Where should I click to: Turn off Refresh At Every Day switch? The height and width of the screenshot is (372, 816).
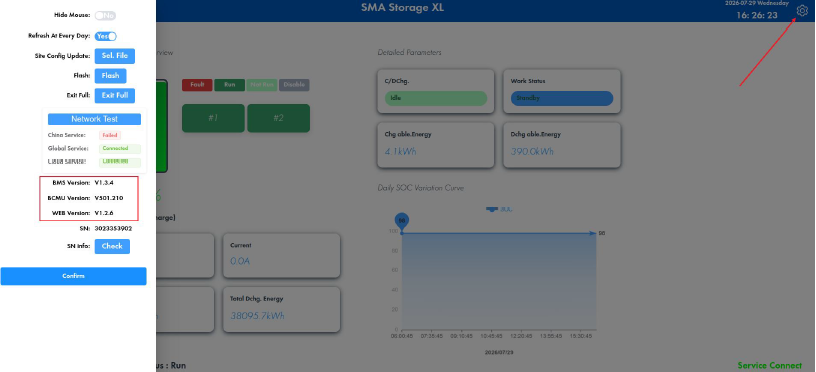coord(106,36)
